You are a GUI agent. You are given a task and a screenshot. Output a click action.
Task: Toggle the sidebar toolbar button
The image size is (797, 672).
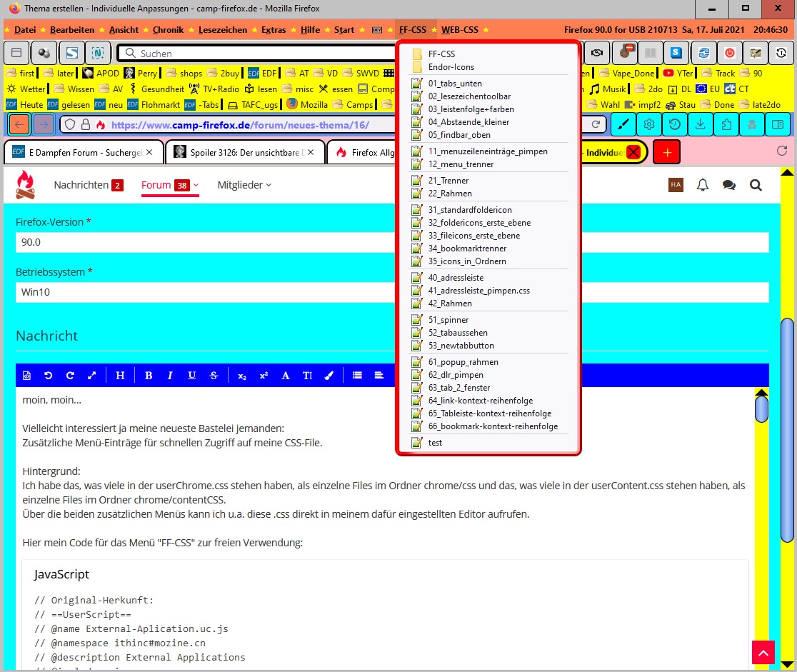point(778,124)
